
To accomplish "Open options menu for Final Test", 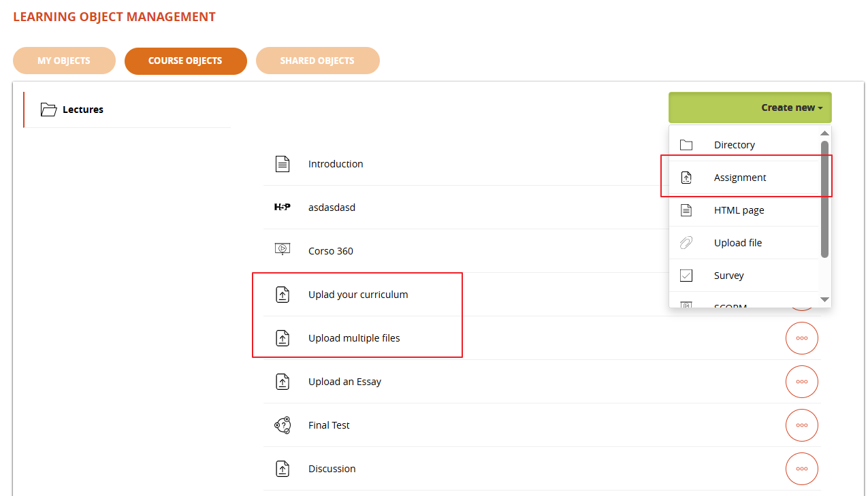I will coord(801,425).
